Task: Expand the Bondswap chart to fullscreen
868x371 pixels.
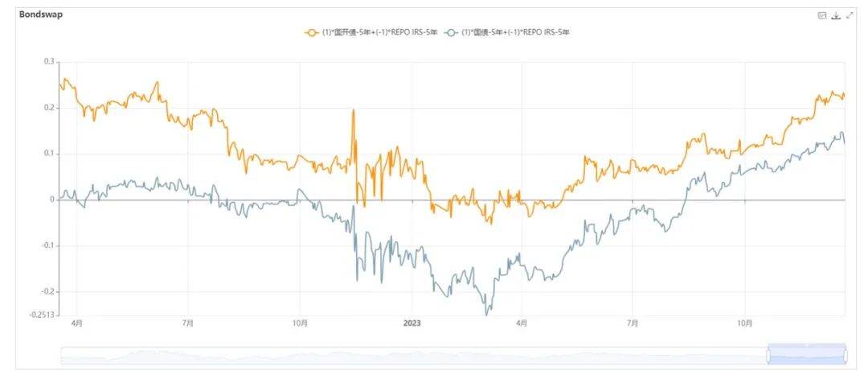Action: point(850,15)
